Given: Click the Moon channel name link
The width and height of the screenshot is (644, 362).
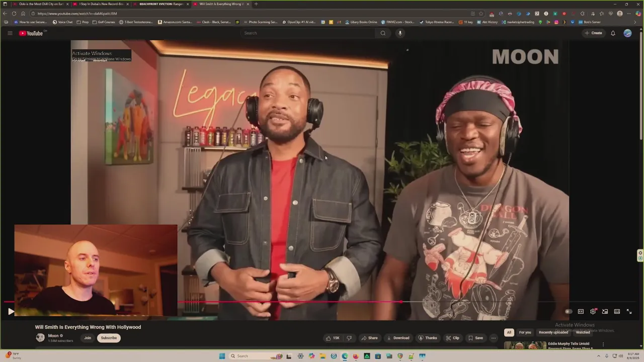Looking at the screenshot, I should 53,336.
